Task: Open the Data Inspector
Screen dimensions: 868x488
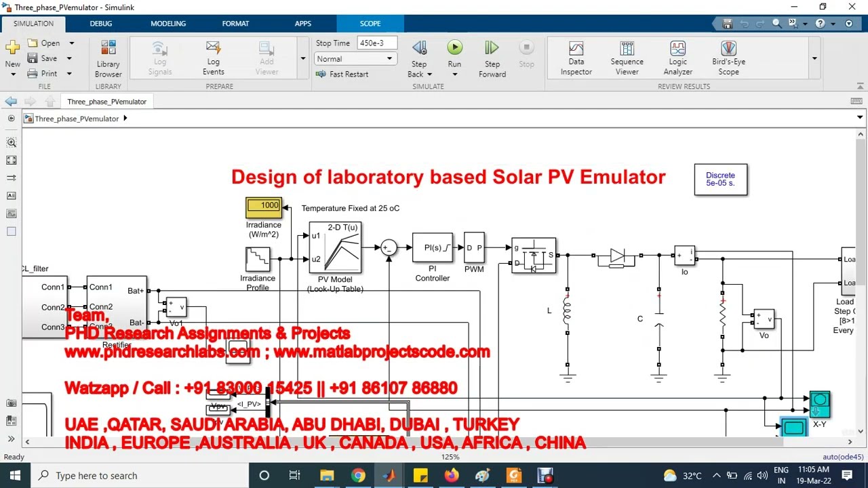Action: [x=576, y=58]
